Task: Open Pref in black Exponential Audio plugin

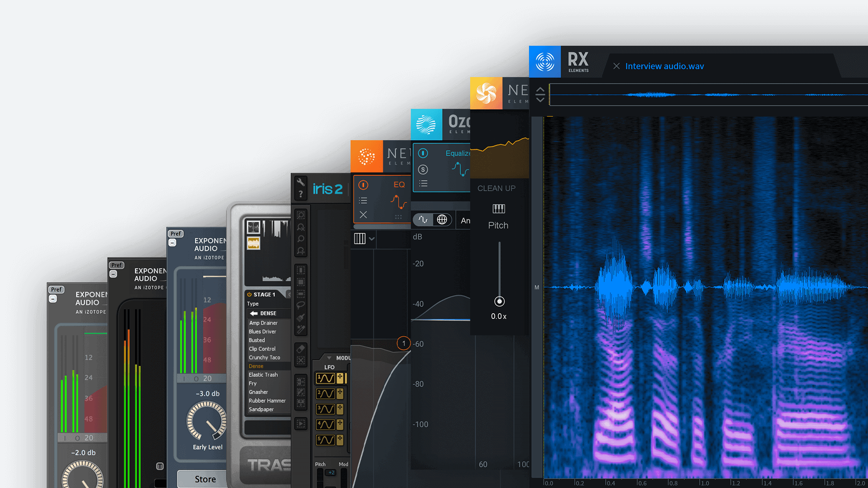Action: [117, 265]
